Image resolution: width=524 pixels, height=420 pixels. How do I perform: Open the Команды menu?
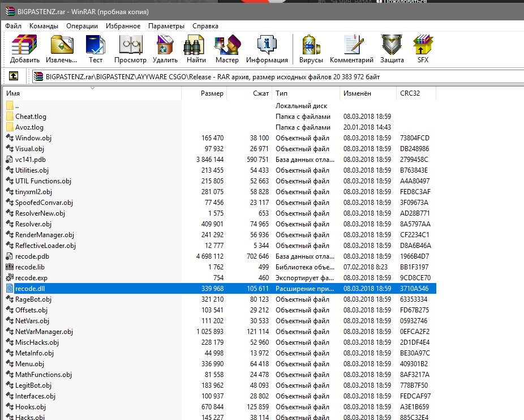44,26
